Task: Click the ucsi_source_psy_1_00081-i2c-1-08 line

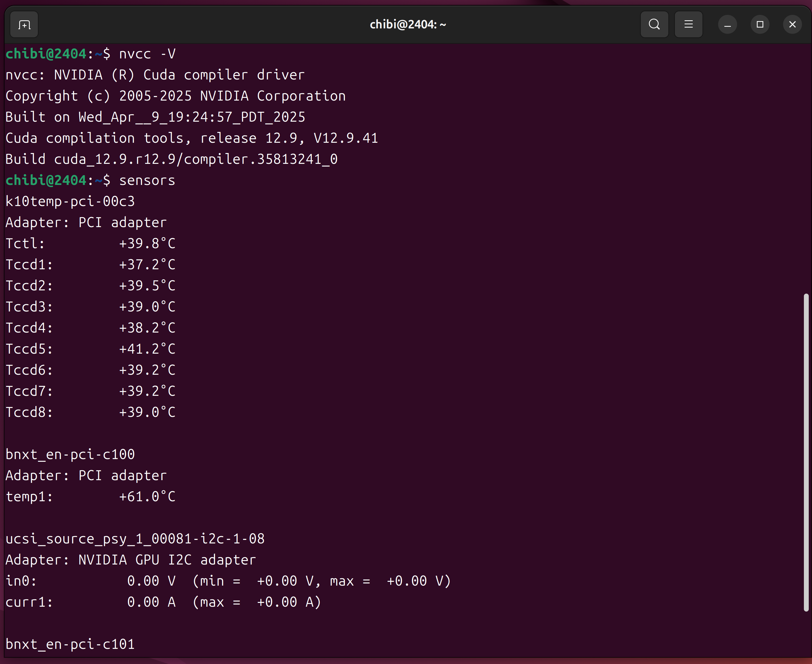Action: pos(135,539)
